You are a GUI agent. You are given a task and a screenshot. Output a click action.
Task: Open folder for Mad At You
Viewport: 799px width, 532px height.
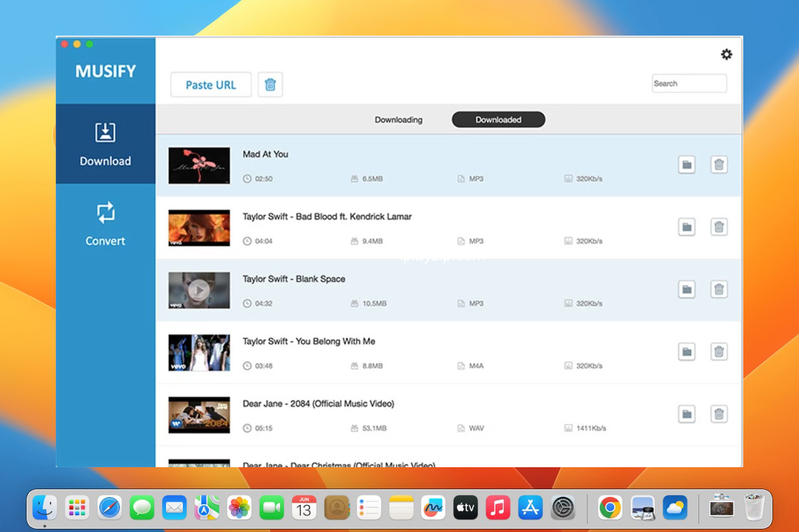(x=687, y=165)
